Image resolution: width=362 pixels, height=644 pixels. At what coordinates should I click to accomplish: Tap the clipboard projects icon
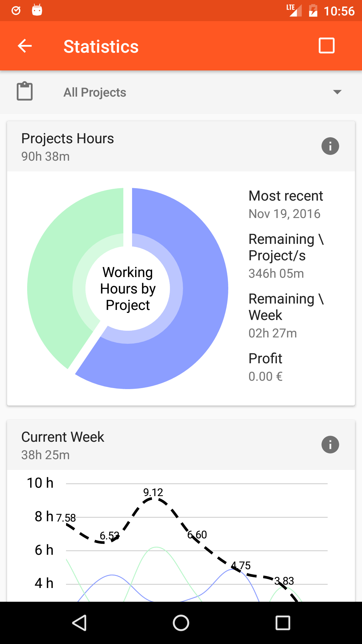[25, 91]
